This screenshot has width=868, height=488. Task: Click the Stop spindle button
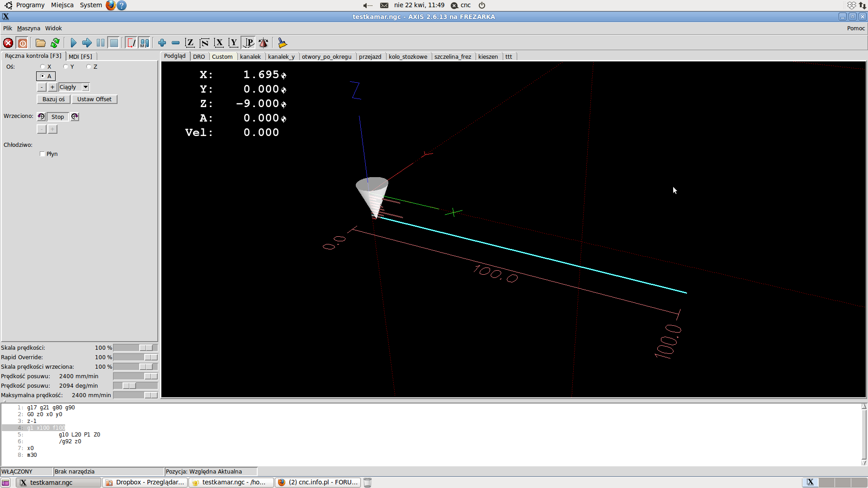click(57, 116)
